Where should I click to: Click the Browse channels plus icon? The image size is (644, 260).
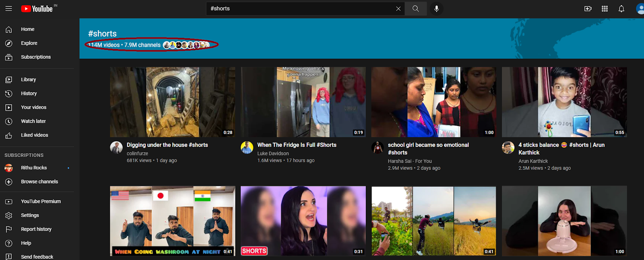[8, 182]
